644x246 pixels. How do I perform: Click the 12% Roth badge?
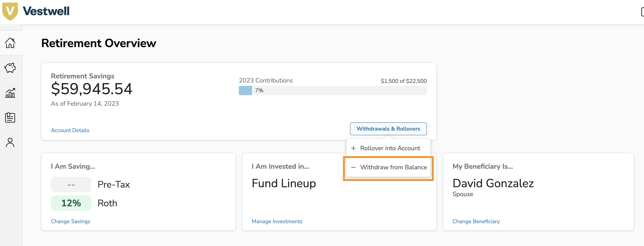[x=71, y=203]
